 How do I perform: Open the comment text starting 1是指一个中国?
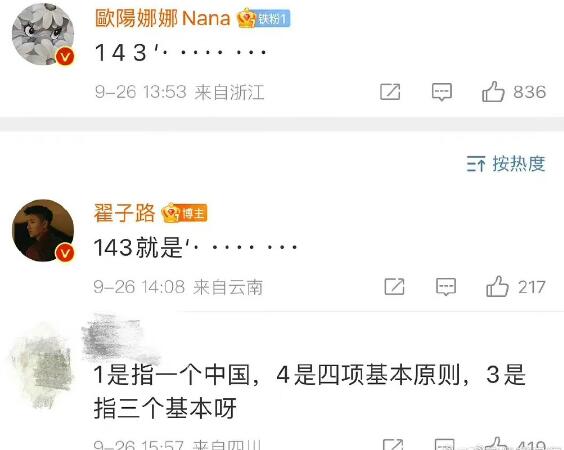(309, 391)
